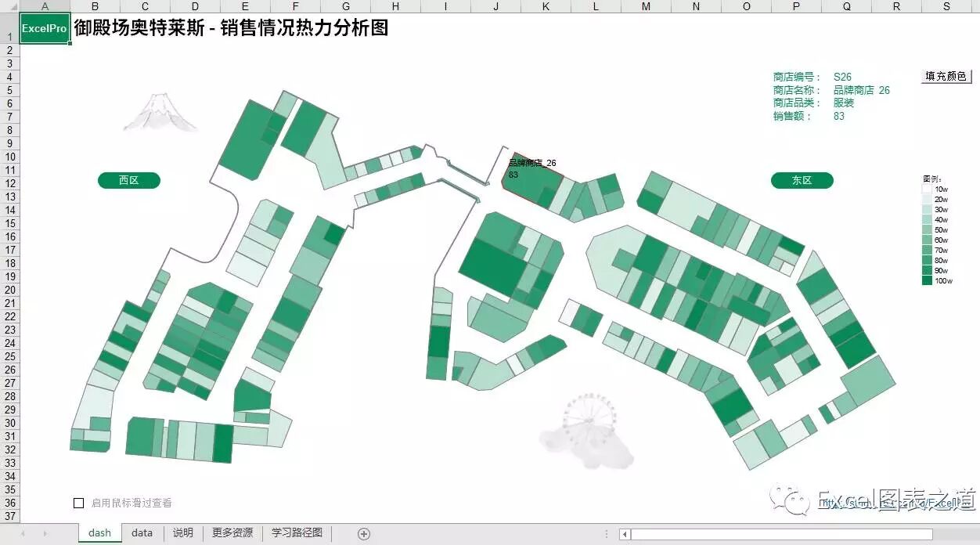Click the title 御殿场奥特莱斯 - 销售情况热力分析图
980x545 pixels.
[x=231, y=28]
